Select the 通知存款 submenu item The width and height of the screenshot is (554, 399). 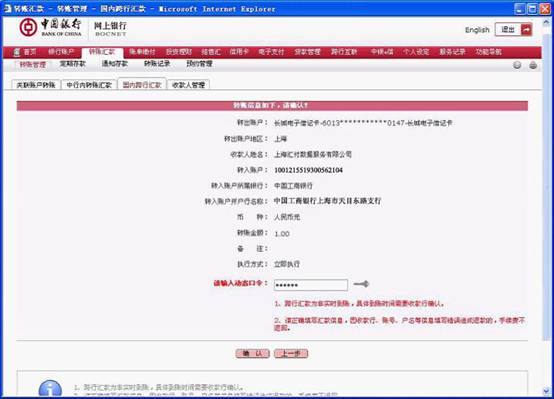(115, 64)
